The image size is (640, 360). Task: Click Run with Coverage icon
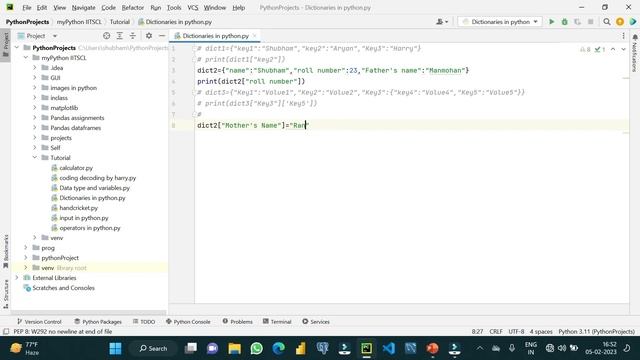[x=577, y=22]
